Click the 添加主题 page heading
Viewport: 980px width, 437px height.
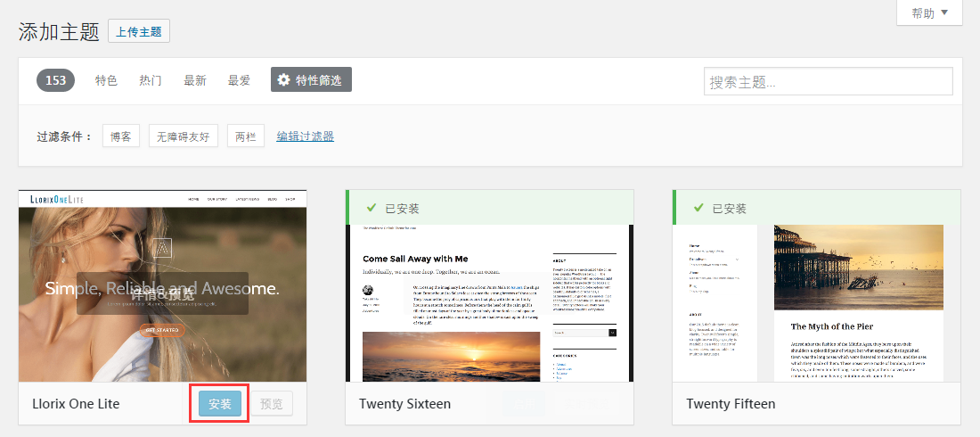click(60, 31)
